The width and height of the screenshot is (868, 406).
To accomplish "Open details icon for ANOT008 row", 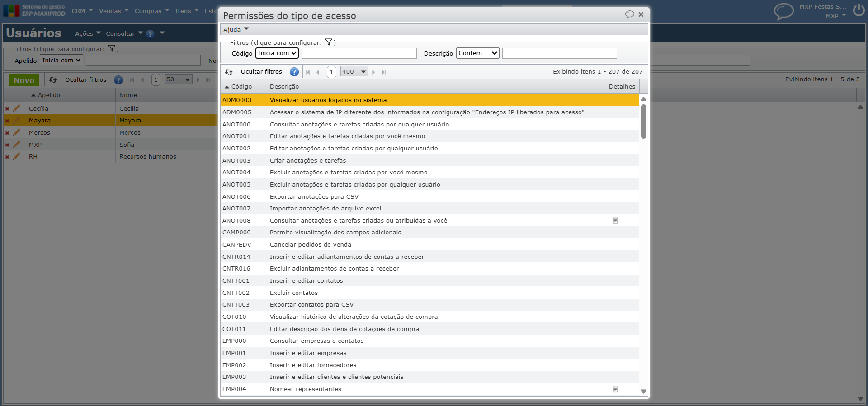I will (x=615, y=220).
